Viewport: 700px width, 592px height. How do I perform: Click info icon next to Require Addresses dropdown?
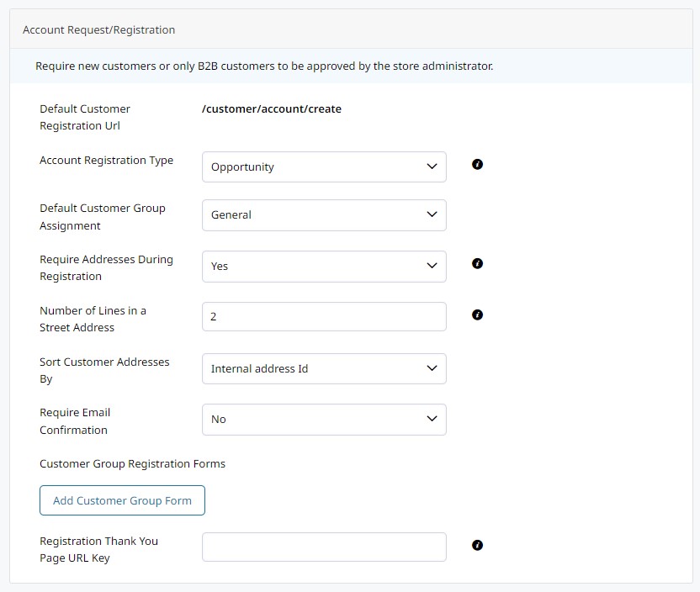pos(478,264)
